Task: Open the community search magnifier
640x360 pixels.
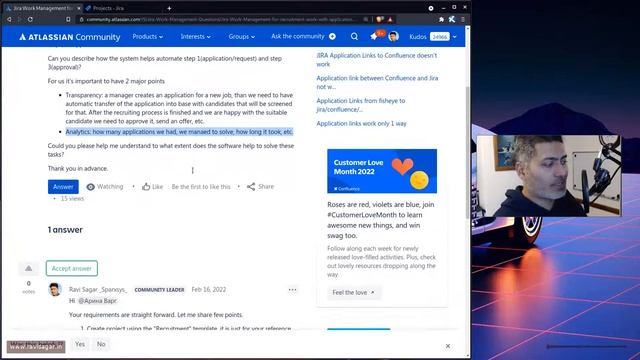Action: pyautogui.click(x=354, y=36)
